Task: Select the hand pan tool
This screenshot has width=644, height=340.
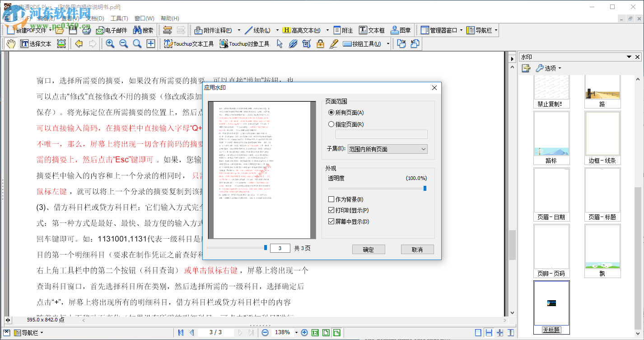Action: tap(10, 44)
